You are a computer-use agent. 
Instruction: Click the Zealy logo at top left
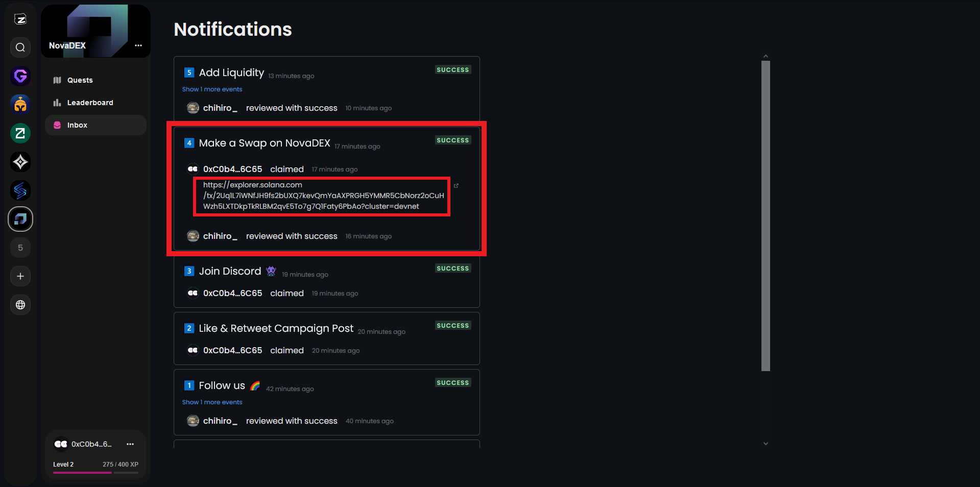[x=20, y=19]
